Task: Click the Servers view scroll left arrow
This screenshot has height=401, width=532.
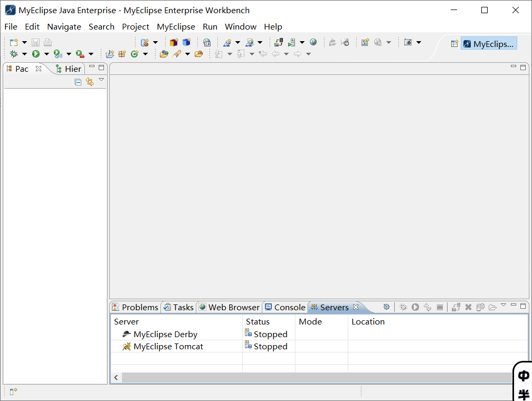Action: pos(116,377)
